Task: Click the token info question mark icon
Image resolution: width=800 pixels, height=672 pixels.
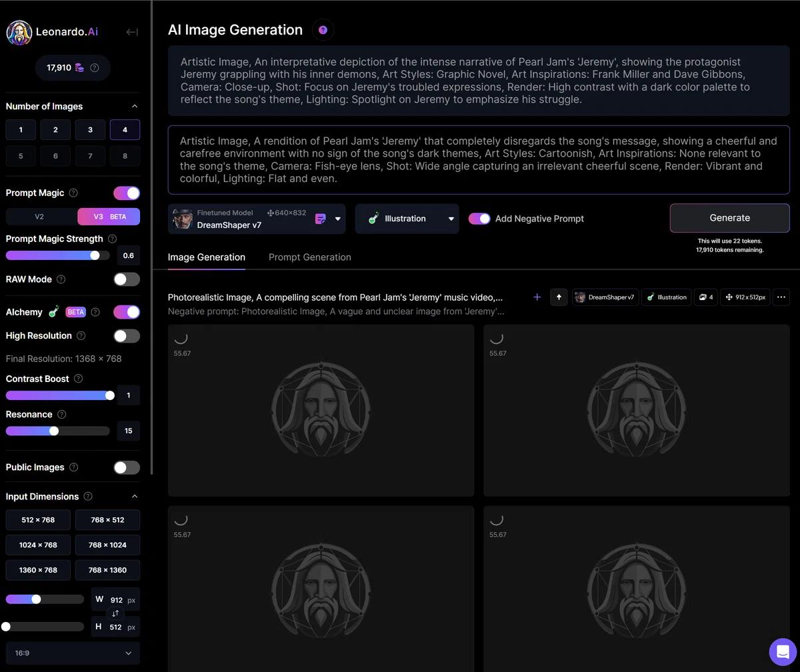Action: [94, 67]
